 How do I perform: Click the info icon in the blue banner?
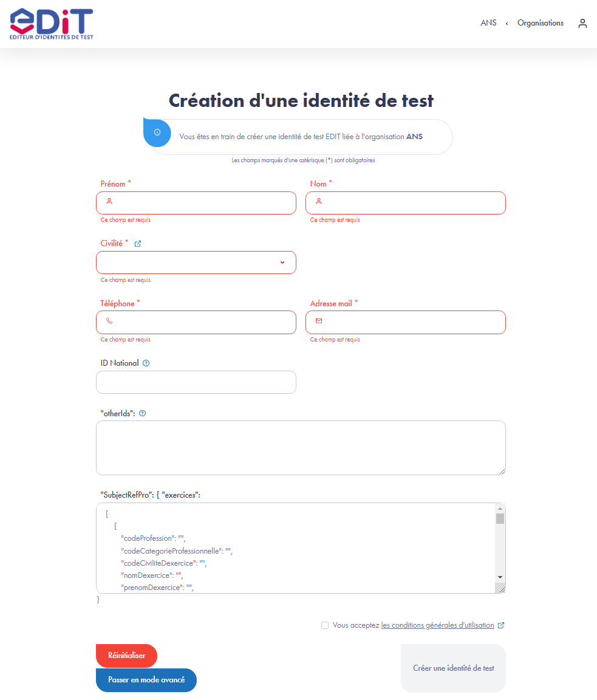[x=157, y=132]
